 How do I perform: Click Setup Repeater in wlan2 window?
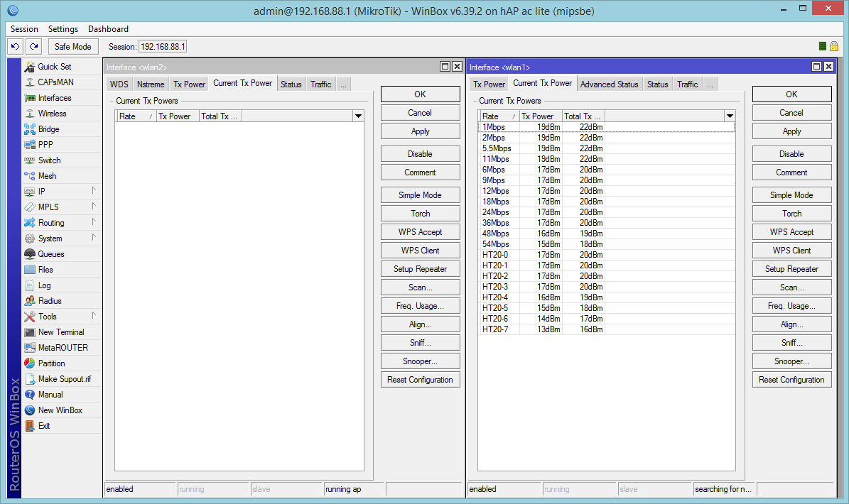click(420, 269)
